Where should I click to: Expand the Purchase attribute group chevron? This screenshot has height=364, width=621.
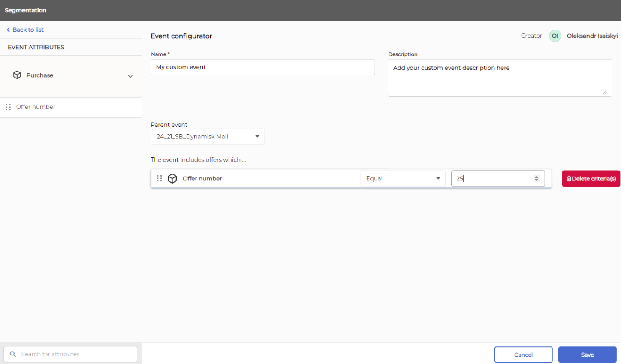pyautogui.click(x=130, y=76)
